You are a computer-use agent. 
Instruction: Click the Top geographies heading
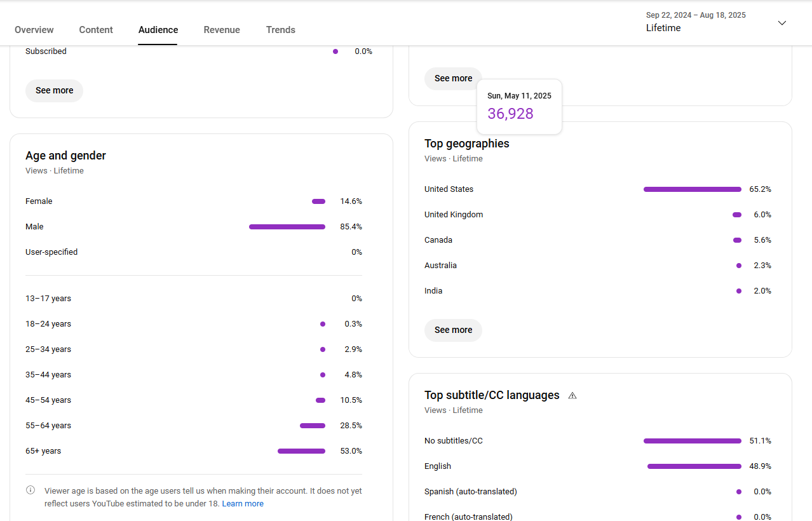[x=467, y=144]
